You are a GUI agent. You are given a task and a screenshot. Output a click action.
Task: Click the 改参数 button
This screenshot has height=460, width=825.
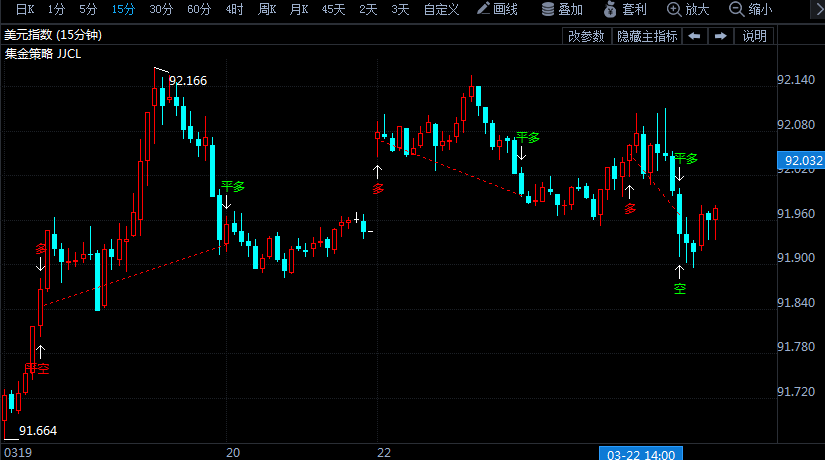586,36
